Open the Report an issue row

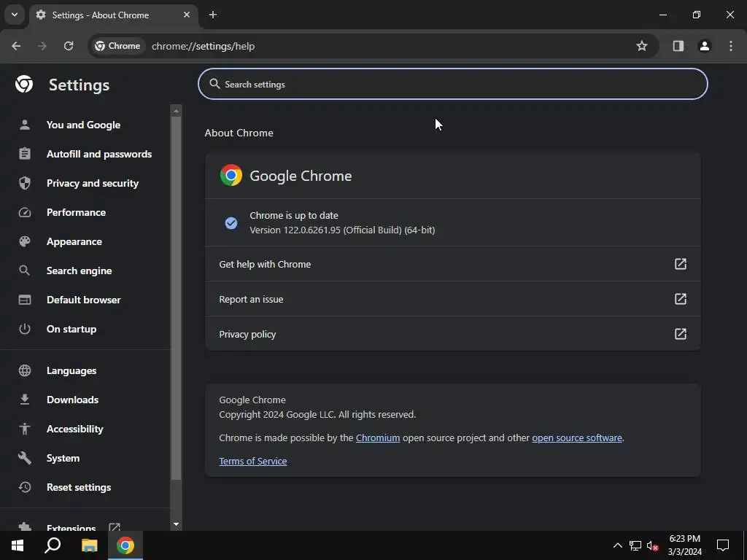[x=452, y=298]
